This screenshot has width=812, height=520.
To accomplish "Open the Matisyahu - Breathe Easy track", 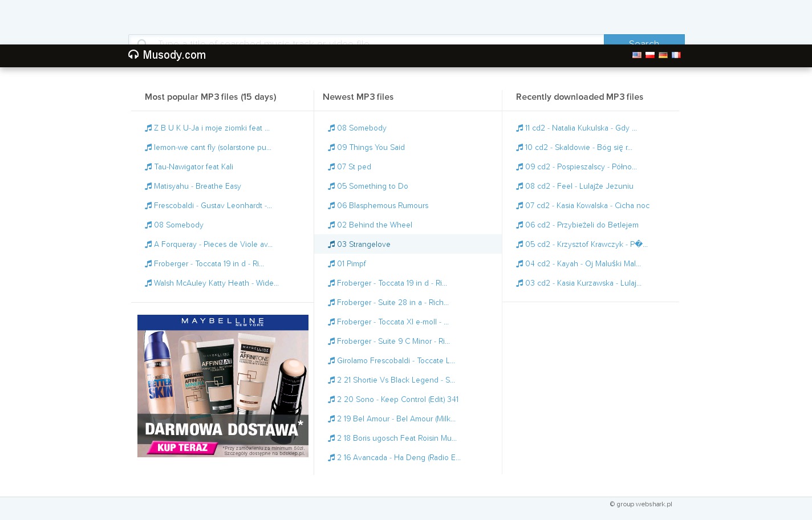I will pyautogui.click(x=197, y=186).
